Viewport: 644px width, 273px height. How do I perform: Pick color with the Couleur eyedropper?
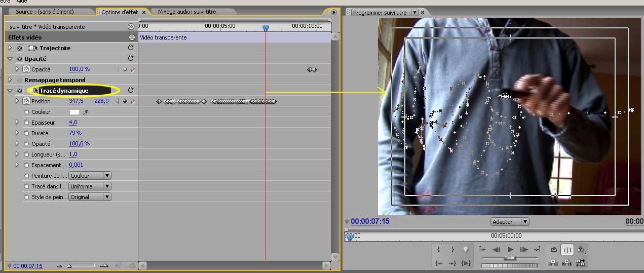85,112
